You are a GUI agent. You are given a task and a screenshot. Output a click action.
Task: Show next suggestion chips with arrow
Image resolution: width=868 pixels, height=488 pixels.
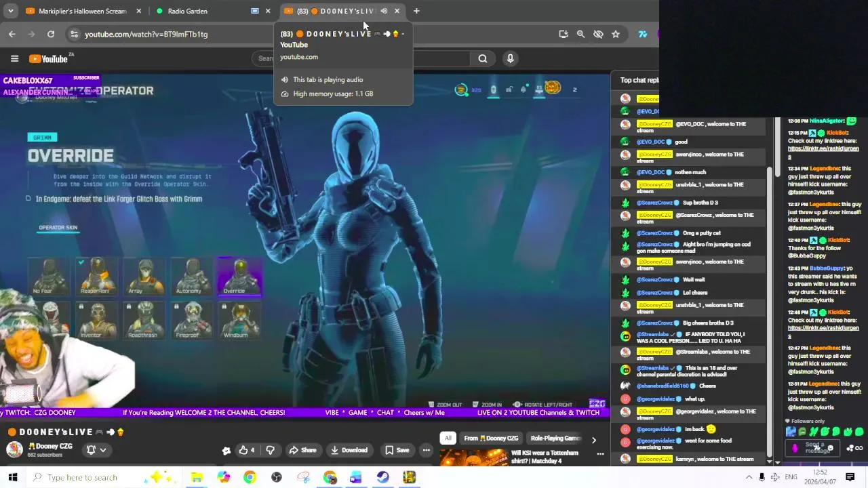(x=594, y=440)
